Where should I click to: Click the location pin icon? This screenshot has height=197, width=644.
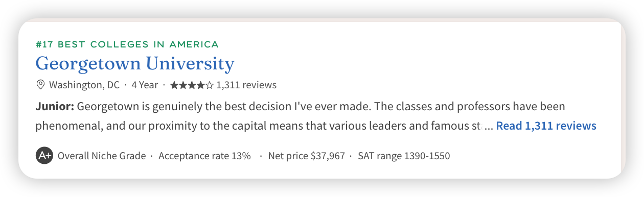40,85
